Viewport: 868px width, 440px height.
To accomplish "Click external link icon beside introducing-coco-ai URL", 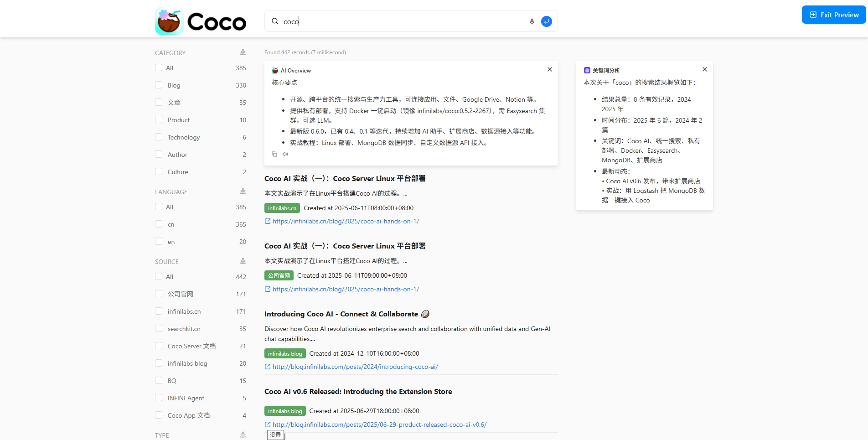I will 268,367.
